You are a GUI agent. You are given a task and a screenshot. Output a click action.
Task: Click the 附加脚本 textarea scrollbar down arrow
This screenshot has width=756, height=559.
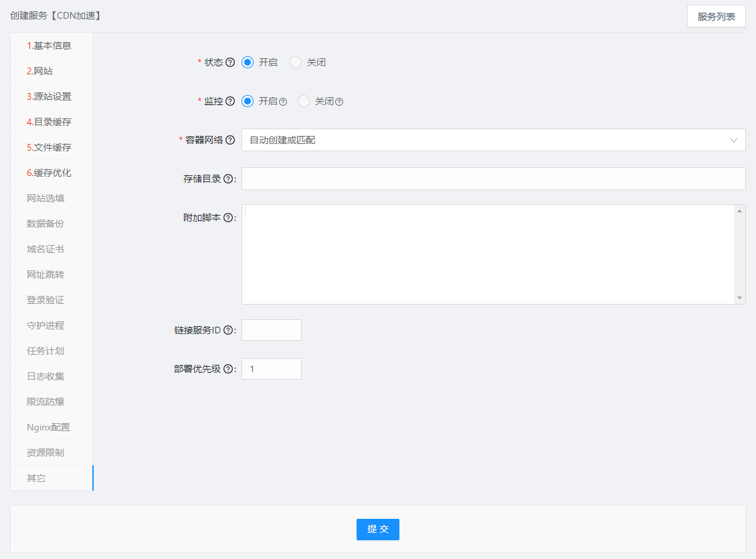coord(739,297)
